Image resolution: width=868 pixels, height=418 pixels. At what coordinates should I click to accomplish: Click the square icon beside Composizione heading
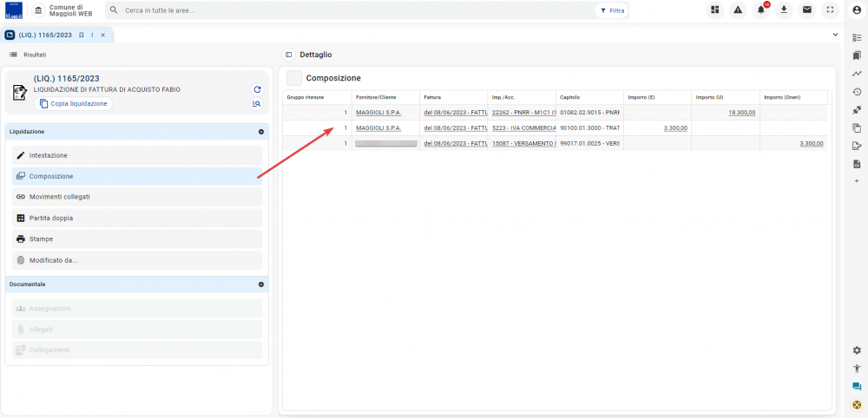[294, 78]
